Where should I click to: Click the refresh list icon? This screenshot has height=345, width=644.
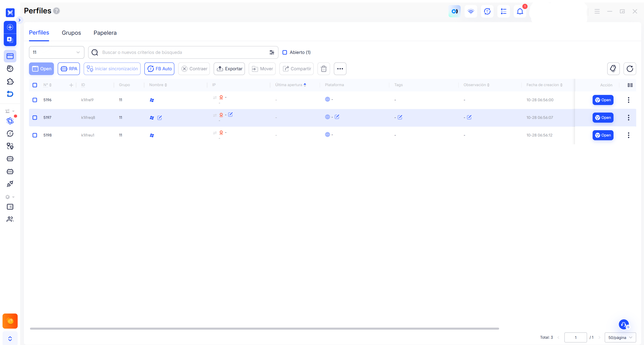pyautogui.click(x=630, y=69)
